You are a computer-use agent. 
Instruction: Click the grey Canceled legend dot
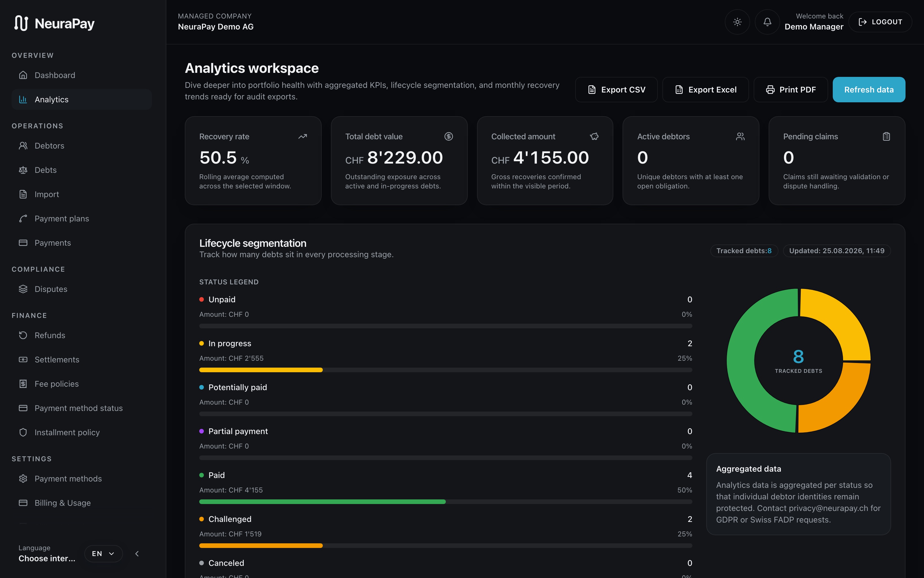pyautogui.click(x=202, y=563)
